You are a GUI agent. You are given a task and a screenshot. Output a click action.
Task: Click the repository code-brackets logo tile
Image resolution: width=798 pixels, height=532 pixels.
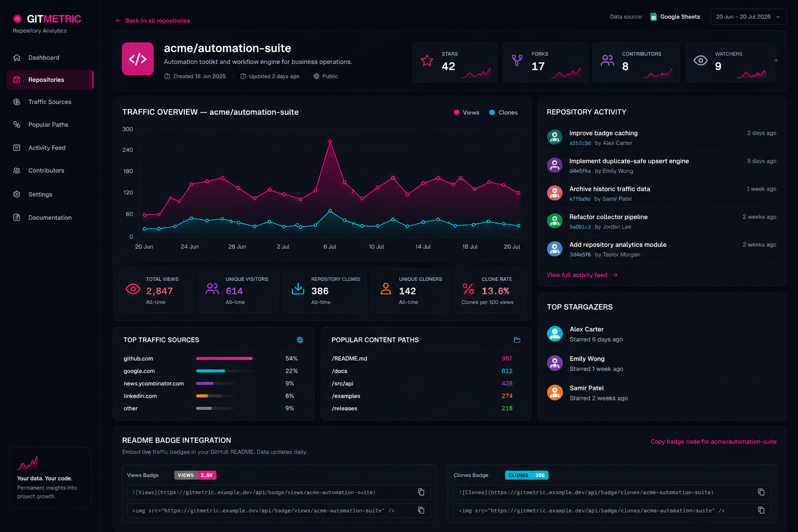click(138, 59)
